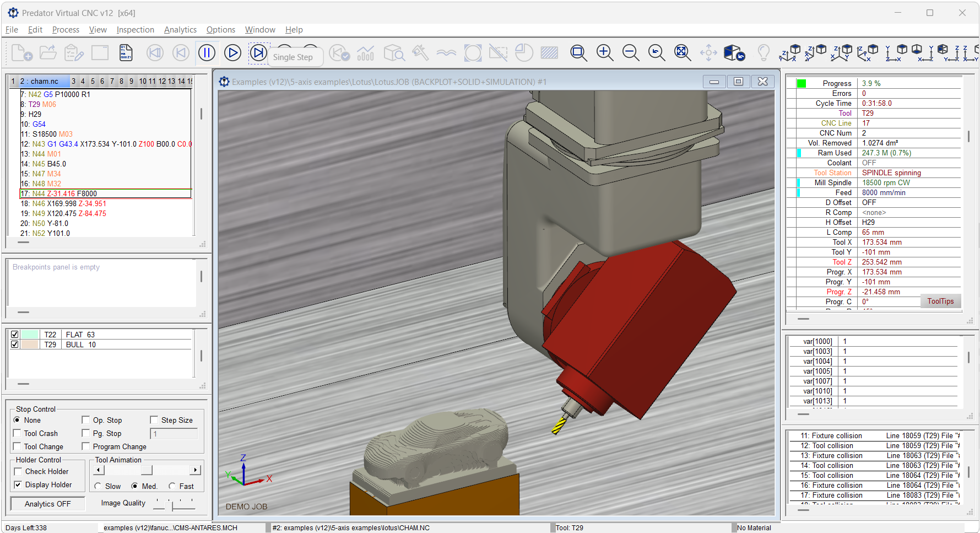Select the Slow tool animation speed
Image resolution: width=980 pixels, height=533 pixels.
tap(99, 486)
